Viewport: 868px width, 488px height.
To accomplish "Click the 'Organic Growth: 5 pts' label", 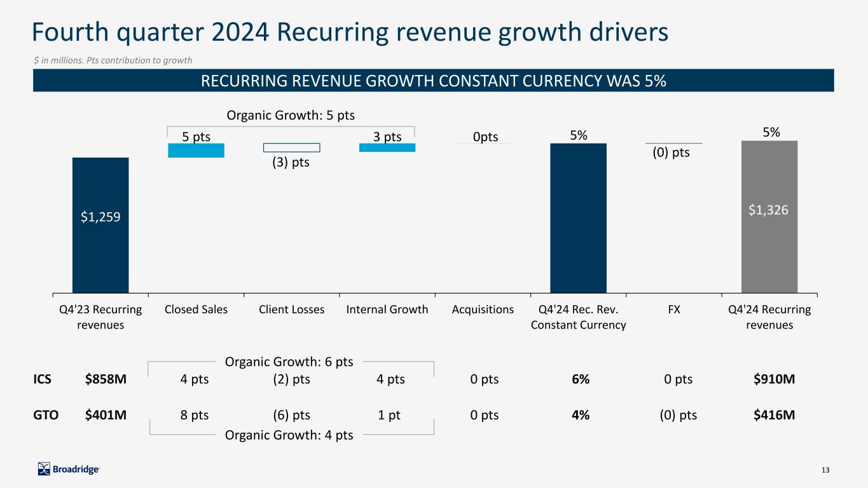I will (291, 116).
